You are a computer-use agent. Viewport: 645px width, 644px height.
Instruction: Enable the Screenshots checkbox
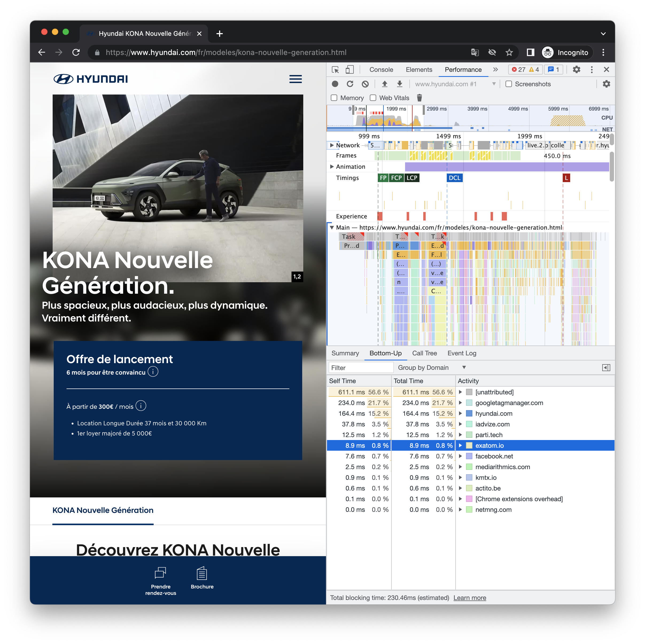click(x=508, y=84)
